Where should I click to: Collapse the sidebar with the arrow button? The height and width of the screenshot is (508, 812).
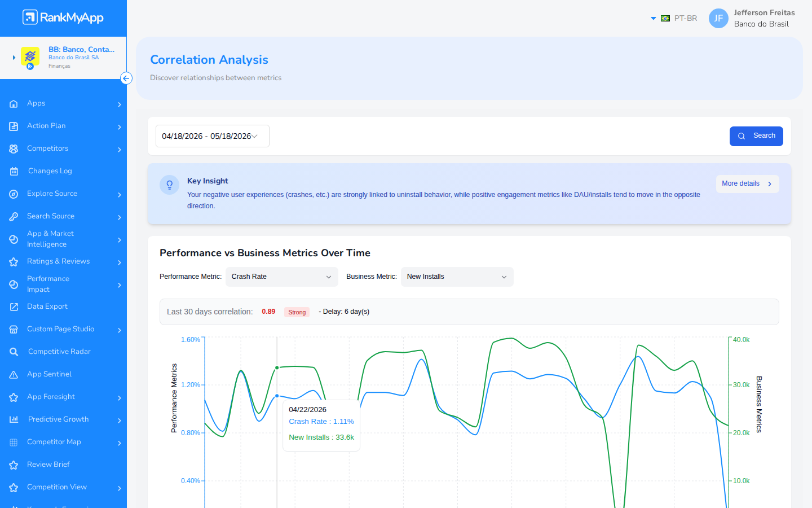126,78
